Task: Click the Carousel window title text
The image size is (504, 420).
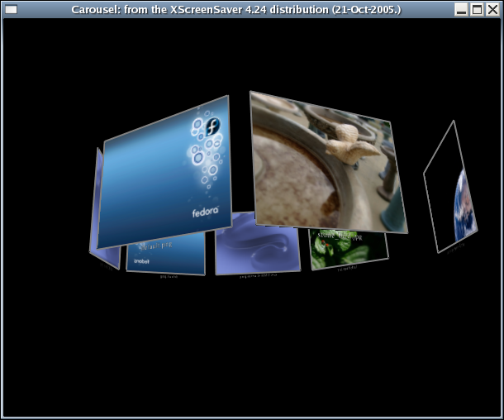Action: pos(236,10)
